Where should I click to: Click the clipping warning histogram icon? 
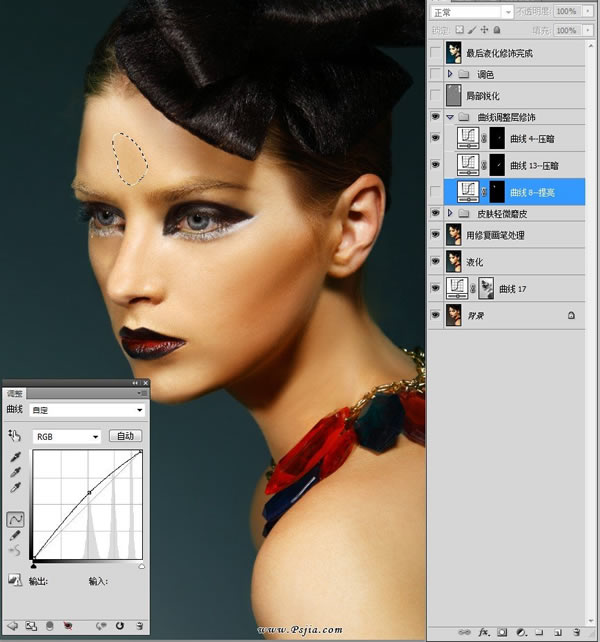click(x=15, y=580)
